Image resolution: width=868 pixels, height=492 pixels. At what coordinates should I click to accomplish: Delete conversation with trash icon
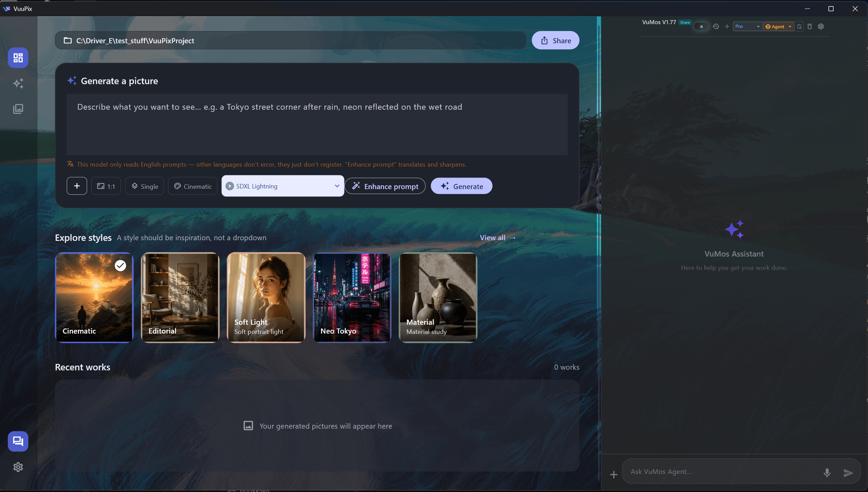click(810, 27)
